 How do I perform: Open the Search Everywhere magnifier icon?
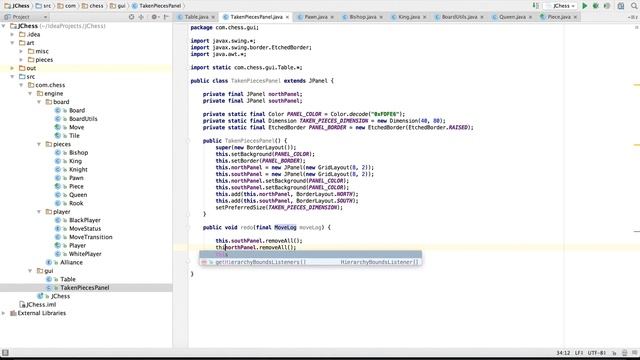coord(634,6)
